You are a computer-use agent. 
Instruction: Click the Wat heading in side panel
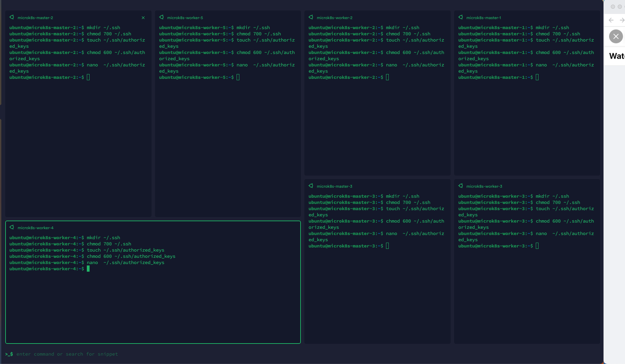coord(617,56)
